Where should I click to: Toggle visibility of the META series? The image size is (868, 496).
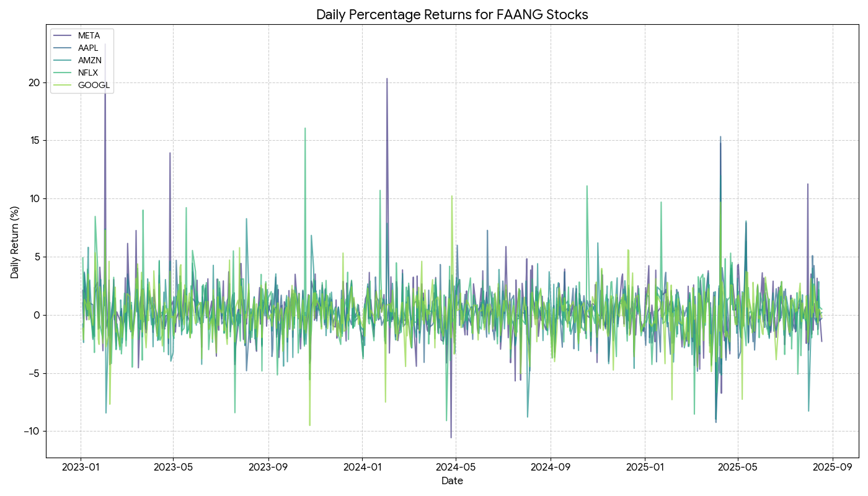(x=89, y=36)
